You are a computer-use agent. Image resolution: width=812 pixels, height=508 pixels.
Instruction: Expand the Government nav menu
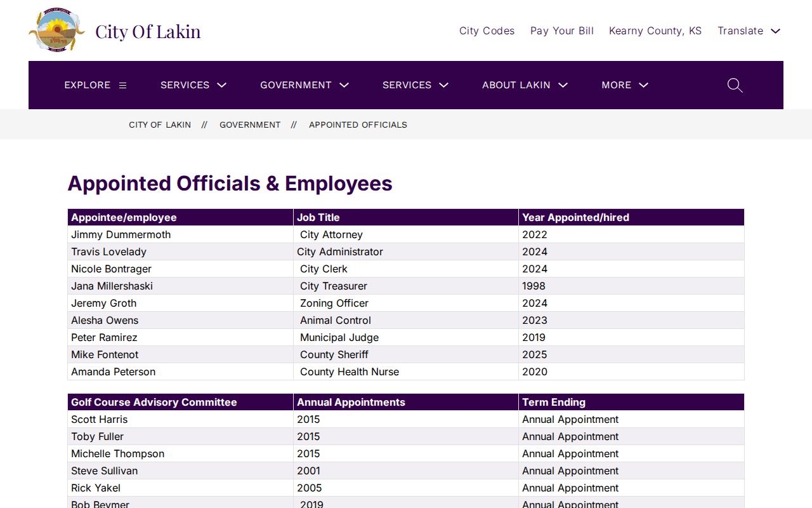click(304, 85)
